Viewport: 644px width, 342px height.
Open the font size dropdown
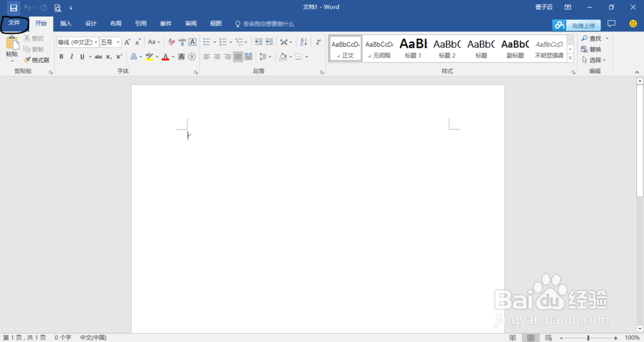coord(118,43)
